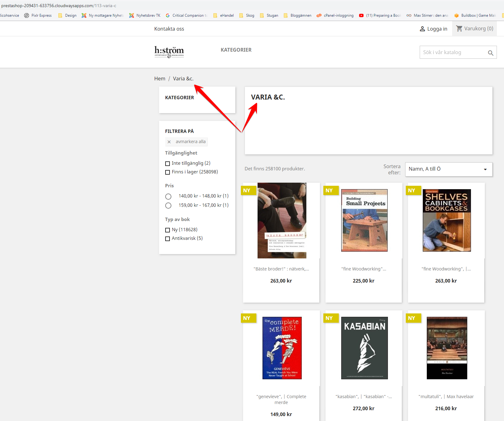This screenshot has width=504, height=421.
Task: Open the Preparing a Book YouTube bookmark
Action: (x=380, y=15)
